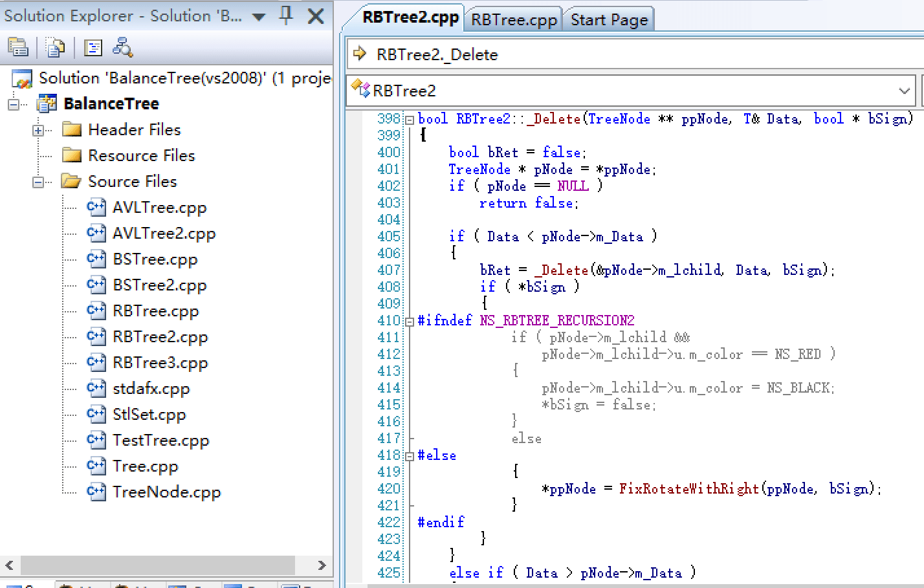The image size is (924, 588).
Task: Select BSTree.cpp file icon
Action: (x=96, y=259)
